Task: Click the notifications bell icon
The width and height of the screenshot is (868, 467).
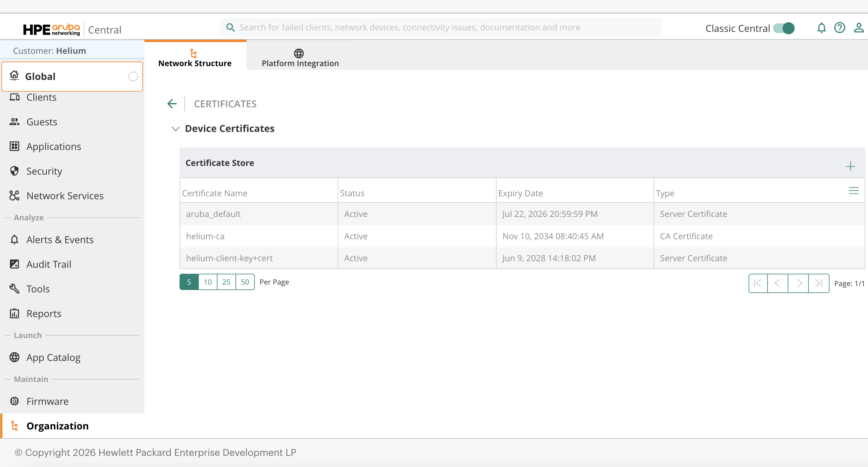Action: (821, 28)
